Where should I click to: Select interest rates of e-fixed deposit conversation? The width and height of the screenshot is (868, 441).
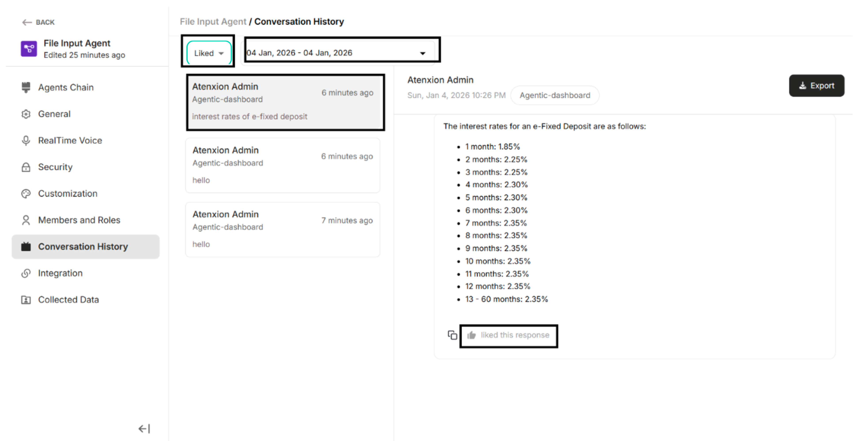(285, 102)
